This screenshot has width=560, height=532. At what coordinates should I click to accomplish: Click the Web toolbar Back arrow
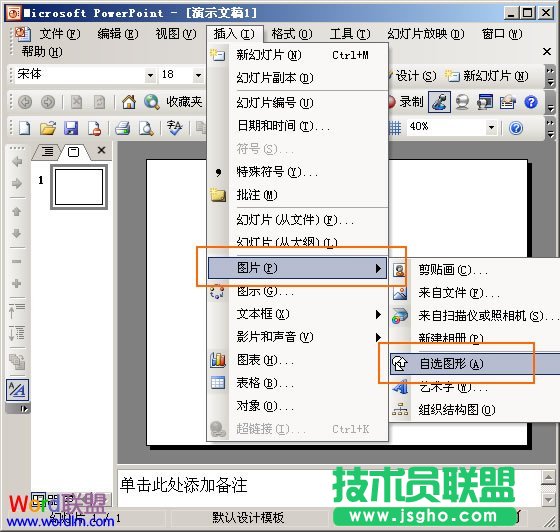point(25,102)
